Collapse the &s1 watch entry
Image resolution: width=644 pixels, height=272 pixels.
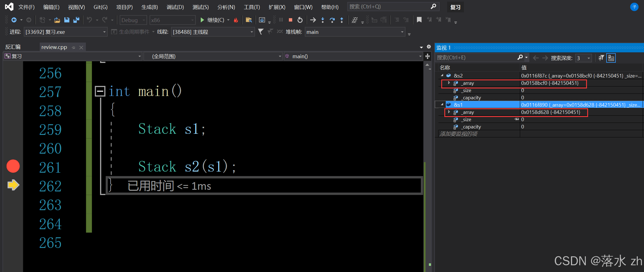(442, 104)
